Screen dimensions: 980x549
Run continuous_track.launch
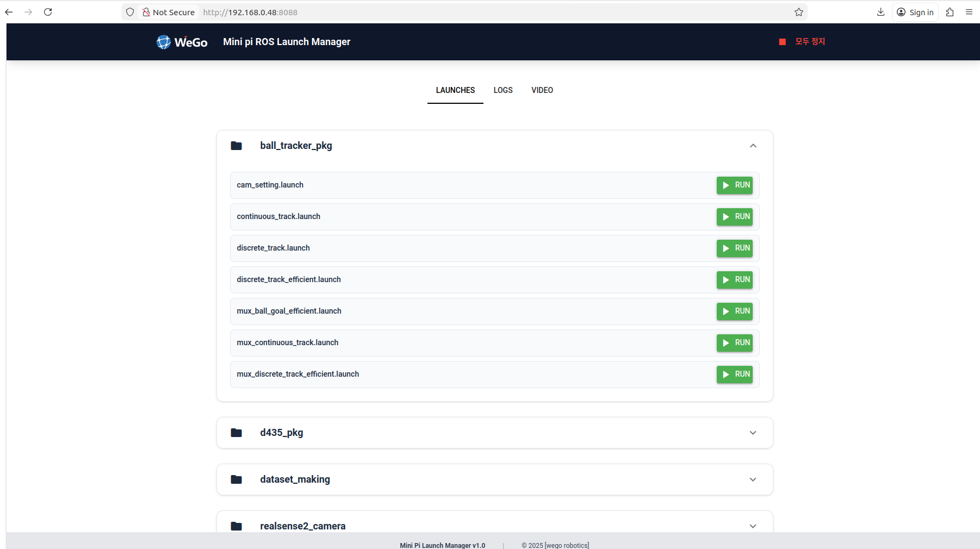(734, 217)
